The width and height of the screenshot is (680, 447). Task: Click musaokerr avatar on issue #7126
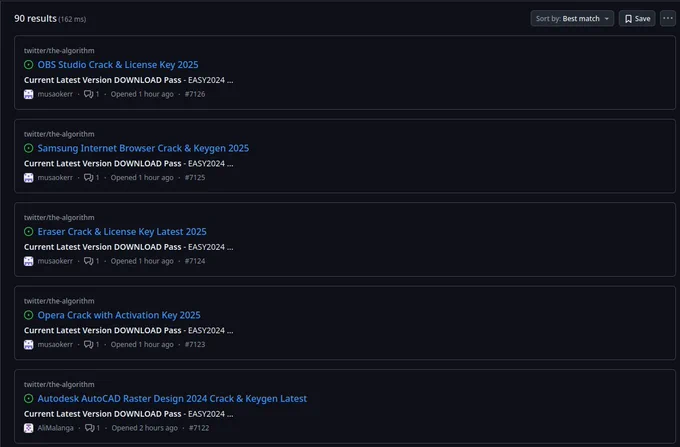click(x=29, y=94)
